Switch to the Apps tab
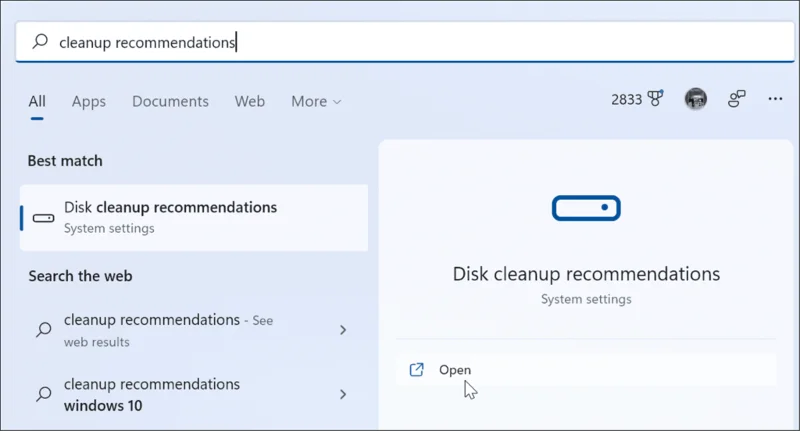The width and height of the screenshot is (800, 431). 89,102
